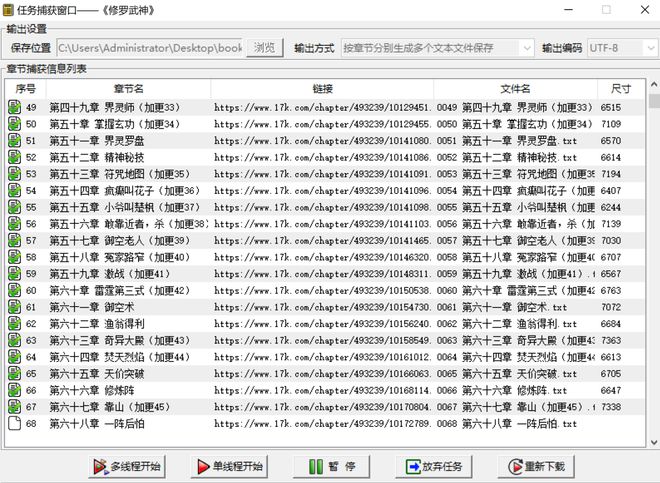
Task: Start multi-thread download with 多线程开始
Action: point(127,466)
